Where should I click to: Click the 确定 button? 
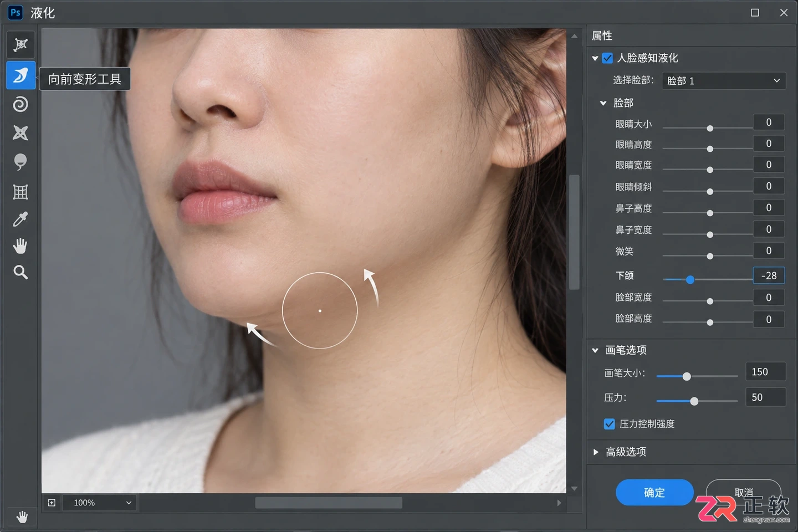click(x=654, y=493)
